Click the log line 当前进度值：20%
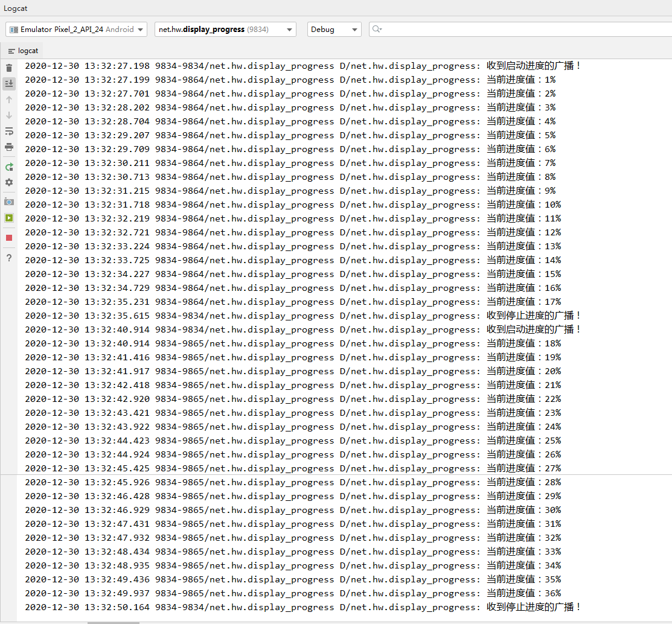The height and width of the screenshot is (624, 672). click(293, 371)
